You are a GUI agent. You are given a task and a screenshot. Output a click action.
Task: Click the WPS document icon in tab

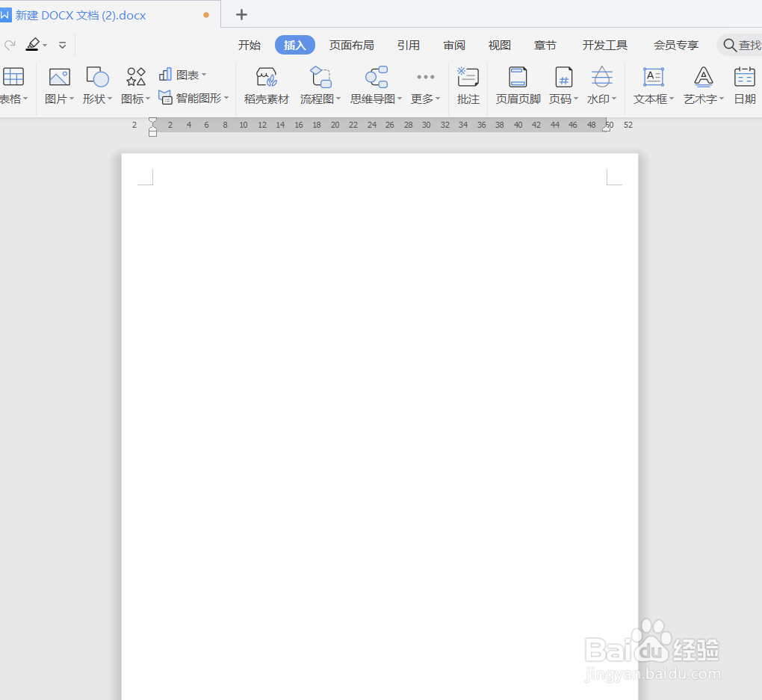click(x=5, y=15)
